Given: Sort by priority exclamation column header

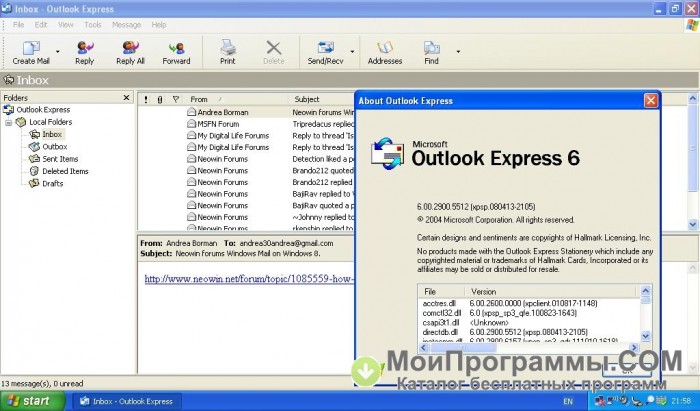Looking at the screenshot, I should (146, 100).
